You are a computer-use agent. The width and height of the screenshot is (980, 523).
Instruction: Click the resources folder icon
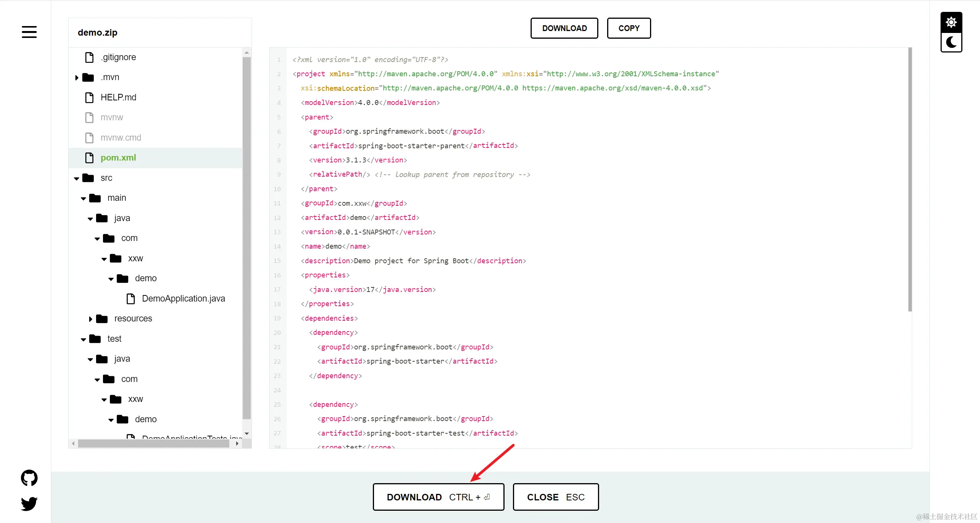coord(102,319)
